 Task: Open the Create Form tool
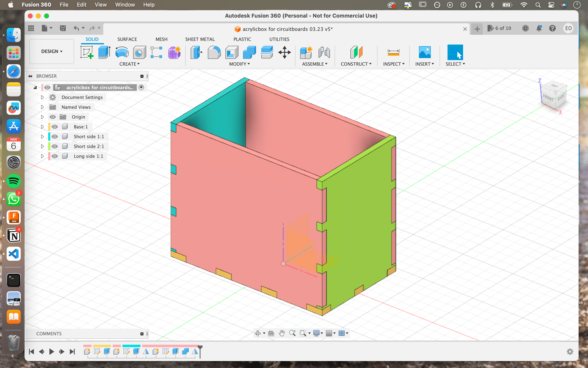point(174,52)
